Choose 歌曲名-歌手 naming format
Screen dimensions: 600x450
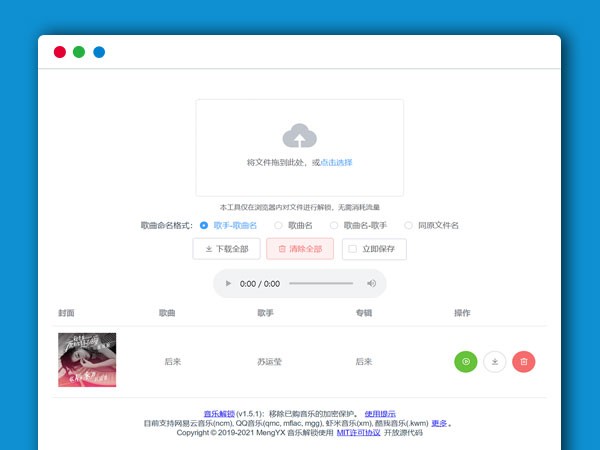tap(335, 225)
